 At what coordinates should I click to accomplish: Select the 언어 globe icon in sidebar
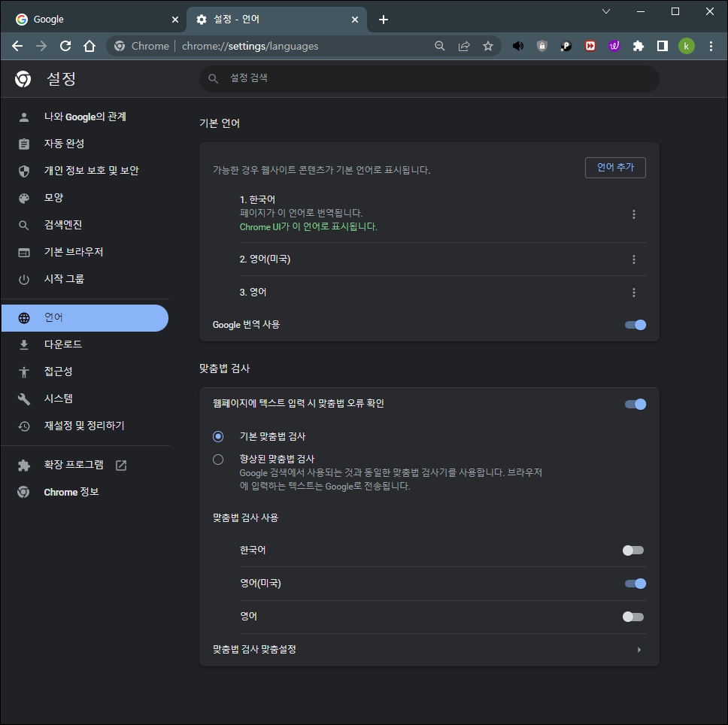25,317
